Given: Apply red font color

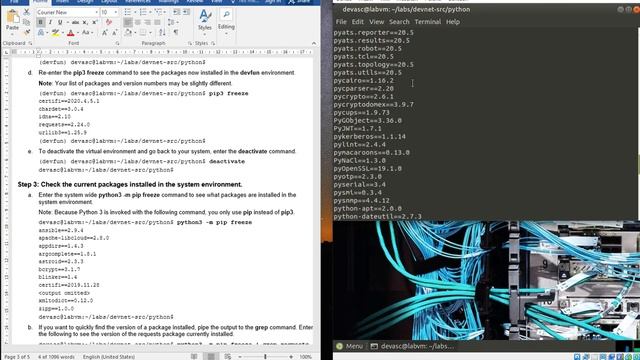Looking at the screenshot, I should pos(70,33).
